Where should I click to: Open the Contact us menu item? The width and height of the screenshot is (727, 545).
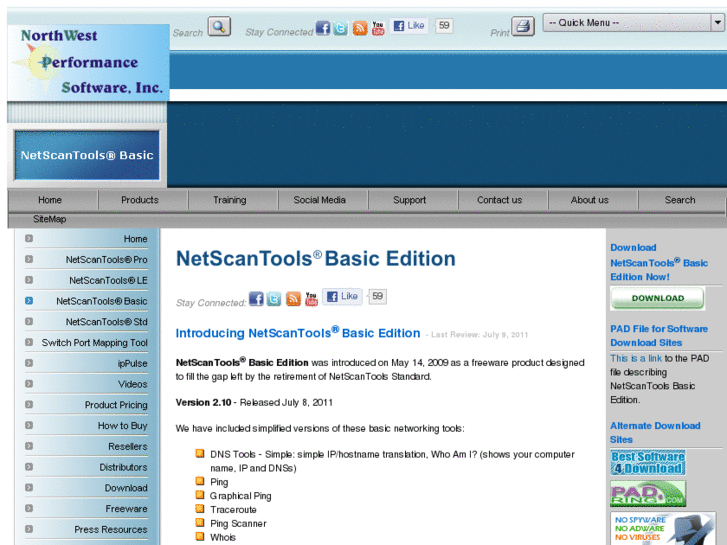point(499,200)
